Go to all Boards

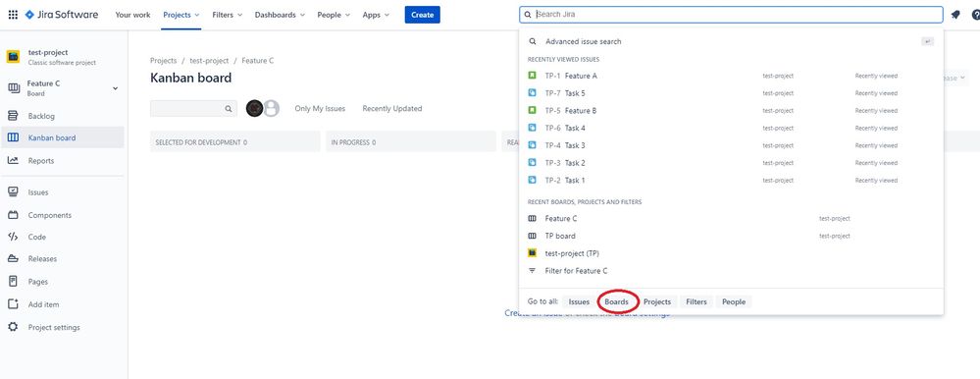tap(617, 301)
